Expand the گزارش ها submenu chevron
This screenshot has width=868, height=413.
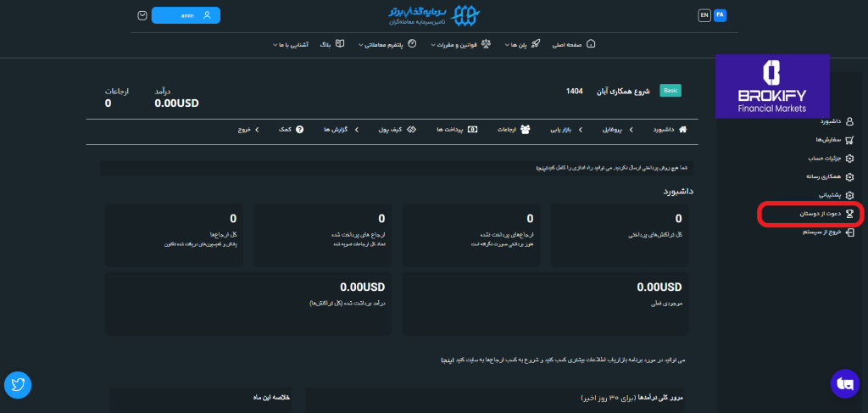[357, 130]
